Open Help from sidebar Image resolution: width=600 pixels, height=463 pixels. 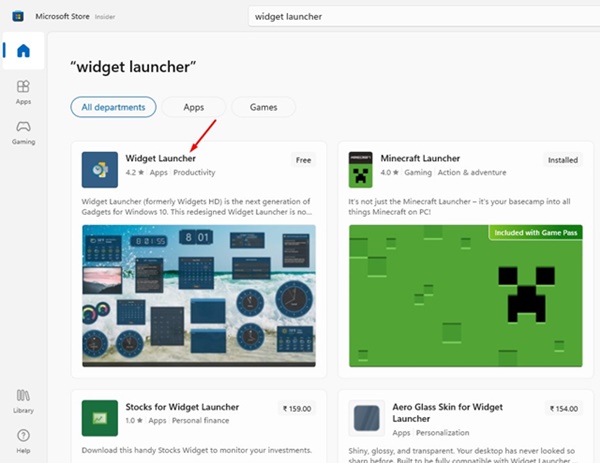pyautogui.click(x=23, y=441)
